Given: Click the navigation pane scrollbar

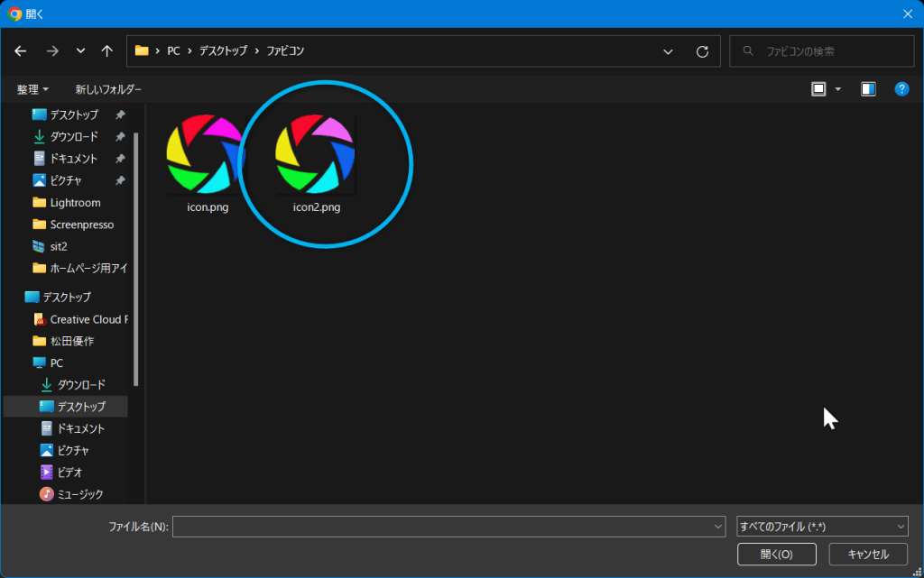Looking at the screenshot, I should (x=136, y=259).
